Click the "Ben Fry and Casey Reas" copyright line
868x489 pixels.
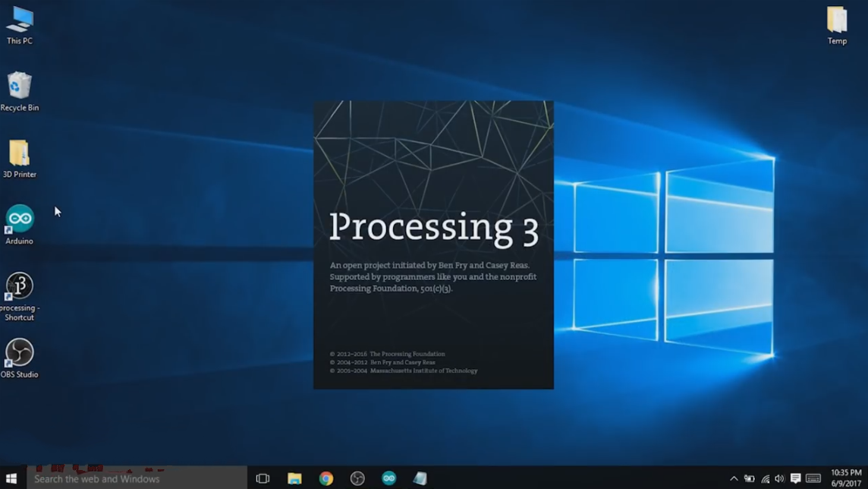tap(402, 362)
